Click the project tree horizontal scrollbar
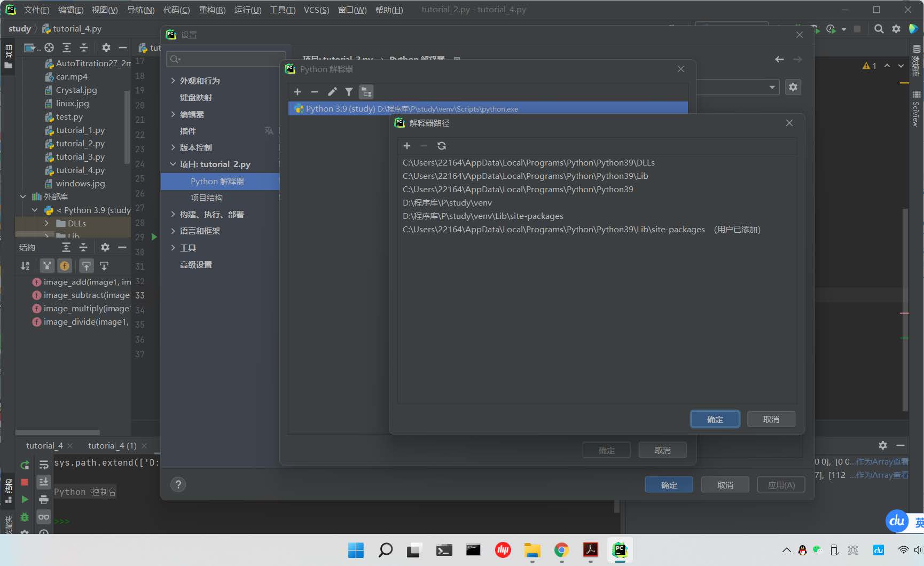Viewport: 924px width, 566px height. pyautogui.click(x=58, y=433)
